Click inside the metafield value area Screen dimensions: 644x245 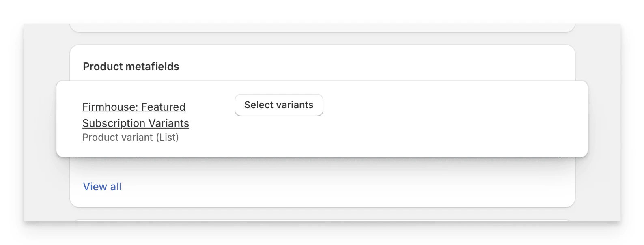(x=406, y=119)
